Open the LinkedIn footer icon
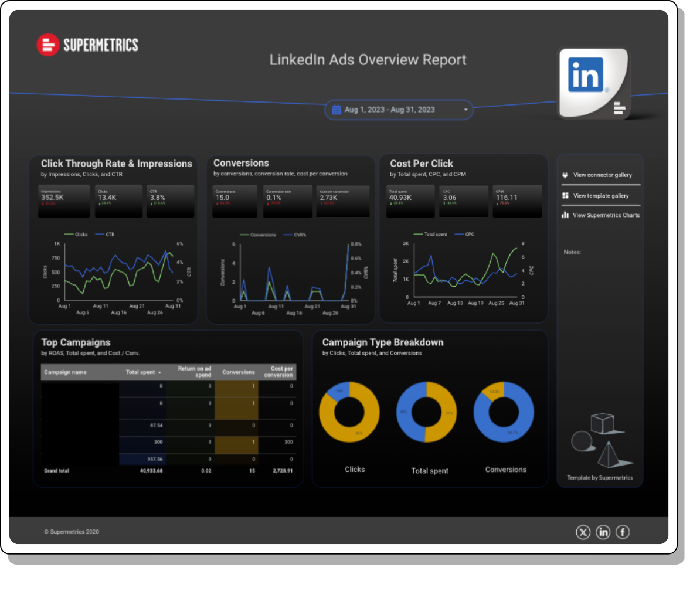 coord(603,532)
